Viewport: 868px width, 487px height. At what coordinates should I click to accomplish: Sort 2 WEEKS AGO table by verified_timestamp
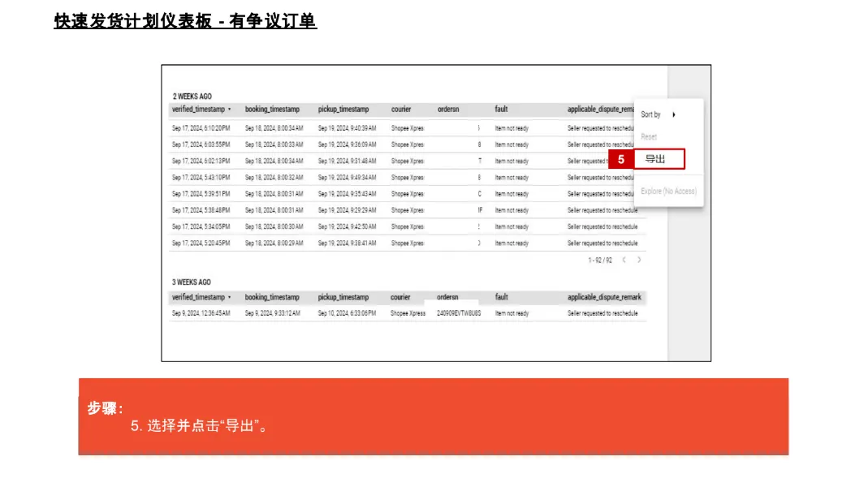[201, 110]
